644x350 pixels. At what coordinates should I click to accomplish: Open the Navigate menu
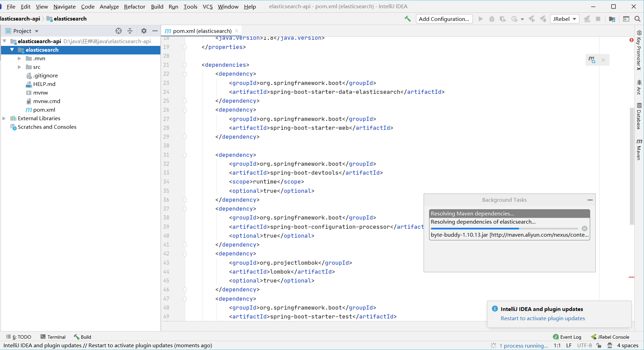tap(64, 7)
